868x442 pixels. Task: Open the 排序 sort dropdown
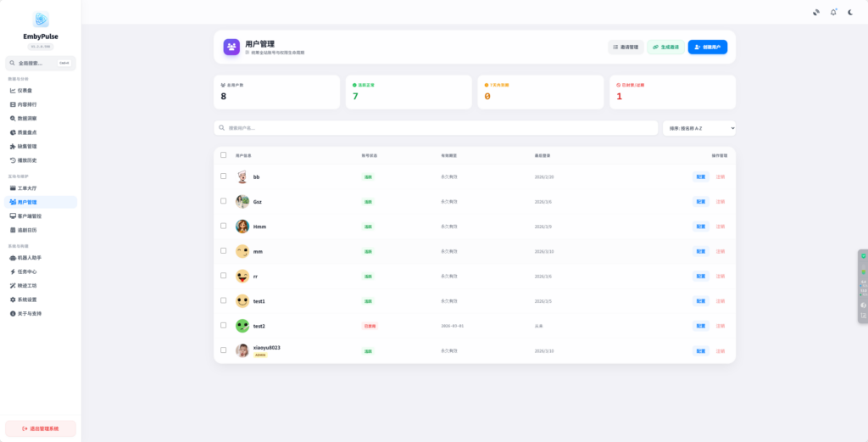click(x=699, y=128)
